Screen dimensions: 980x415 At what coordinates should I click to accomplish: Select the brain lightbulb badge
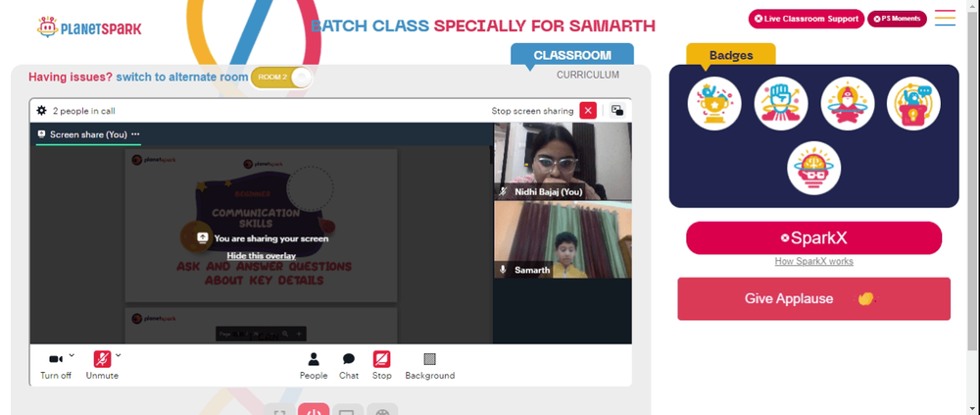tap(813, 168)
